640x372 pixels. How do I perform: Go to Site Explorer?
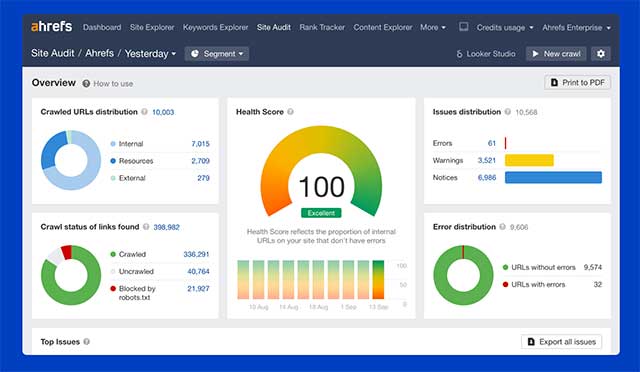pyautogui.click(x=152, y=27)
